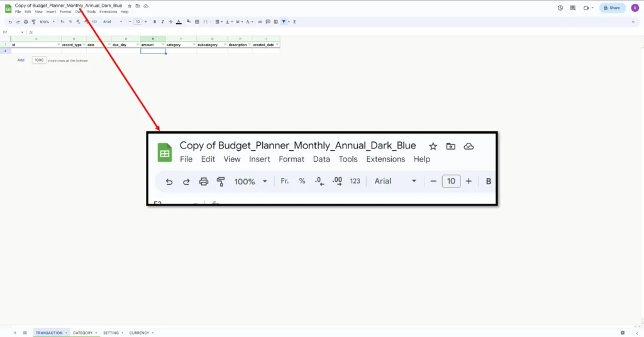Image resolution: width=644 pixels, height=337 pixels.
Task: Toggle strikethrough formatting
Action: (170, 21)
